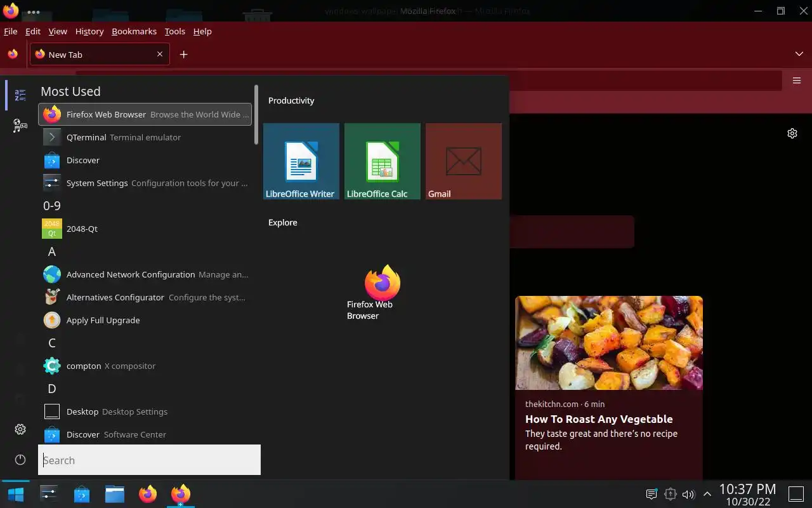Open the Edit menu
Screen dimensions: 812x508
click(33, 31)
